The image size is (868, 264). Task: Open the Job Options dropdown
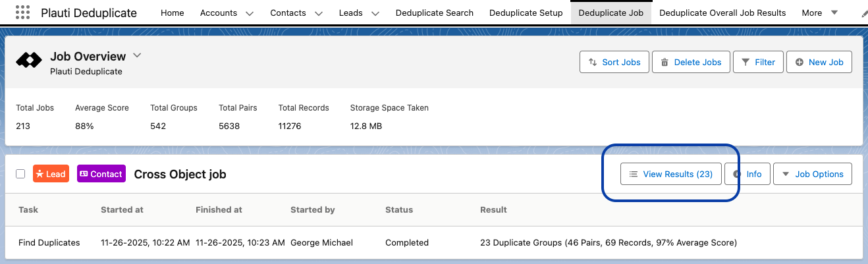click(x=812, y=174)
